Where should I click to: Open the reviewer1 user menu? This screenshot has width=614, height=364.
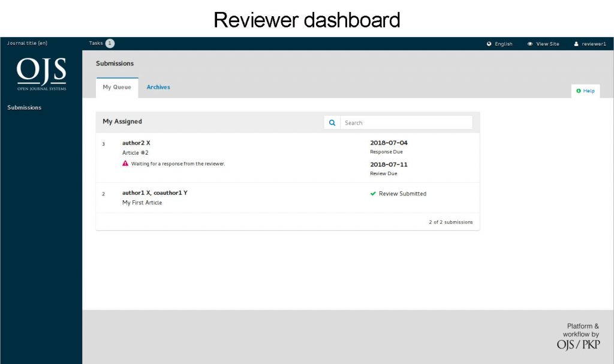click(590, 43)
